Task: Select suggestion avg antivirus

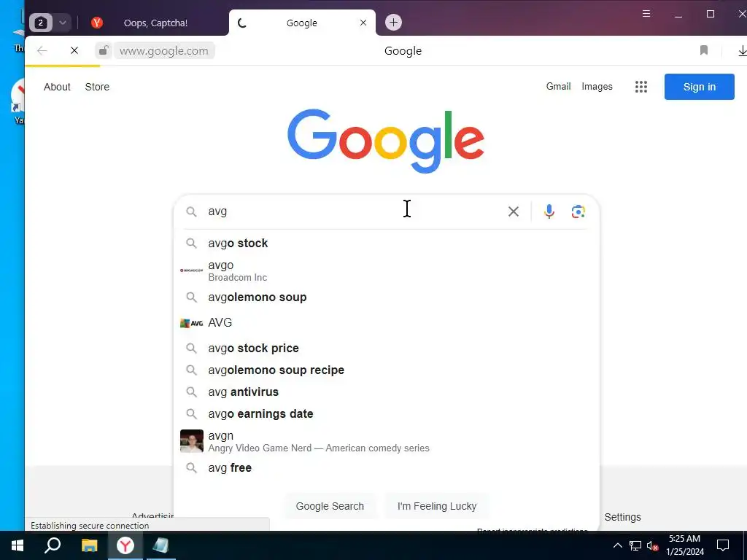Action: coord(386,392)
